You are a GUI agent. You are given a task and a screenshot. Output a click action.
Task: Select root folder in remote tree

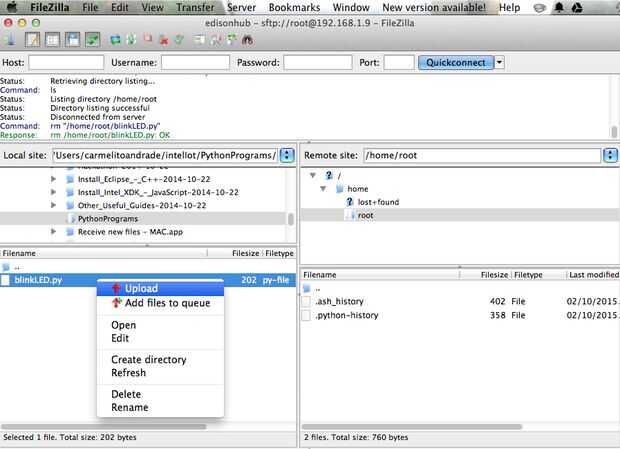coord(365,215)
